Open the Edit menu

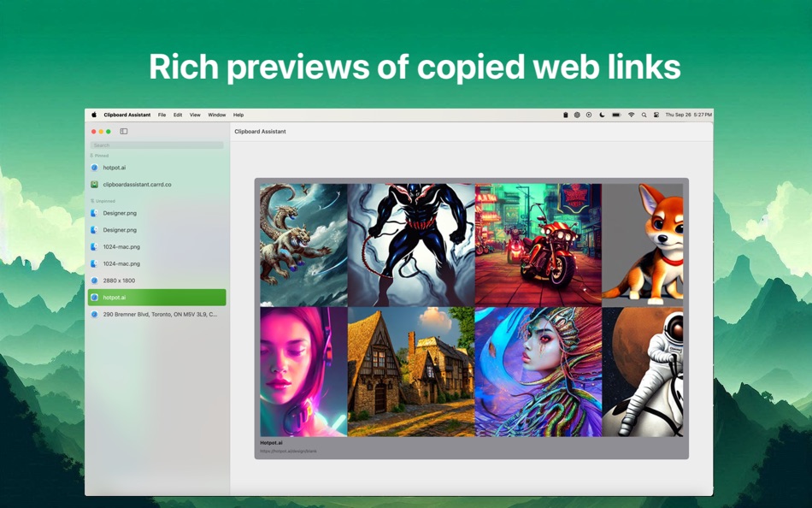[x=178, y=115]
